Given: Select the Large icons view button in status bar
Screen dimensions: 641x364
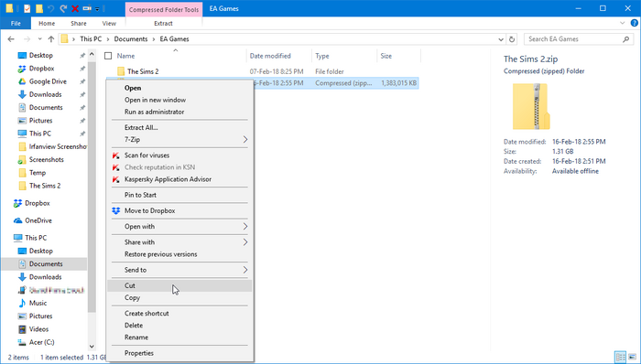Looking at the screenshot, I should [x=632, y=357].
